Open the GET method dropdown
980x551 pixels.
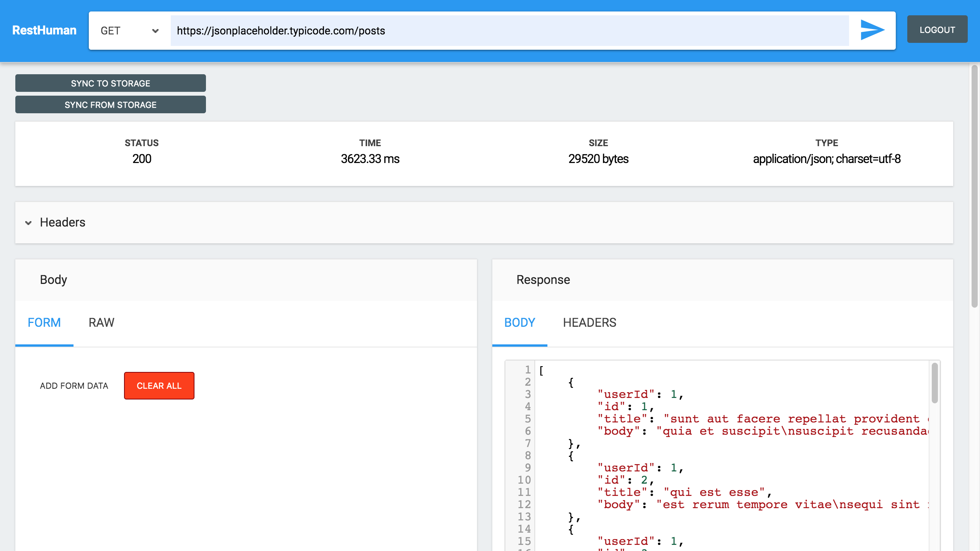click(129, 31)
